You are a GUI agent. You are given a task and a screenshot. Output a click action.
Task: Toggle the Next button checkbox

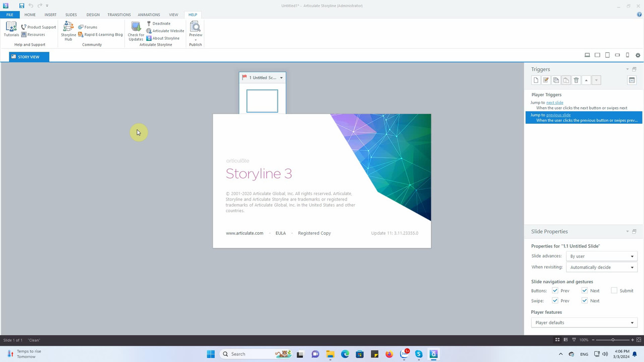pos(585,291)
